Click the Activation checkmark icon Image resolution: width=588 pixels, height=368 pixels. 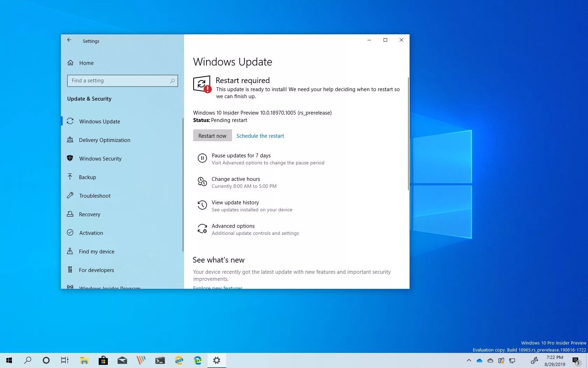point(70,233)
